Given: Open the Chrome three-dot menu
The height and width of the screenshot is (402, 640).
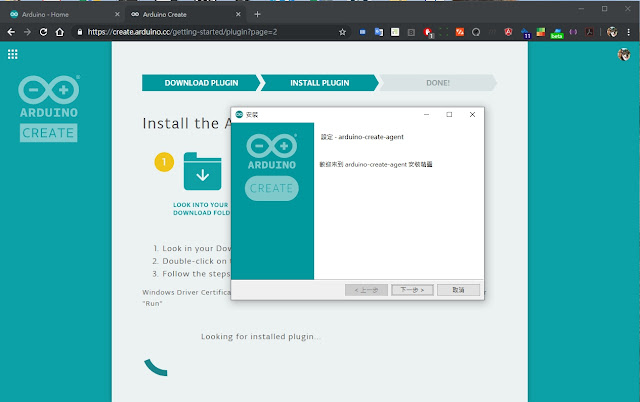Looking at the screenshot, I should click(x=629, y=32).
